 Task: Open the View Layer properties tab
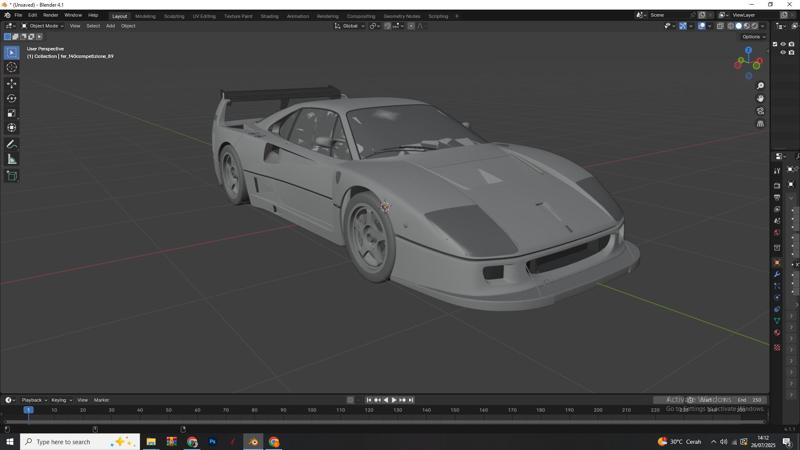tap(777, 209)
